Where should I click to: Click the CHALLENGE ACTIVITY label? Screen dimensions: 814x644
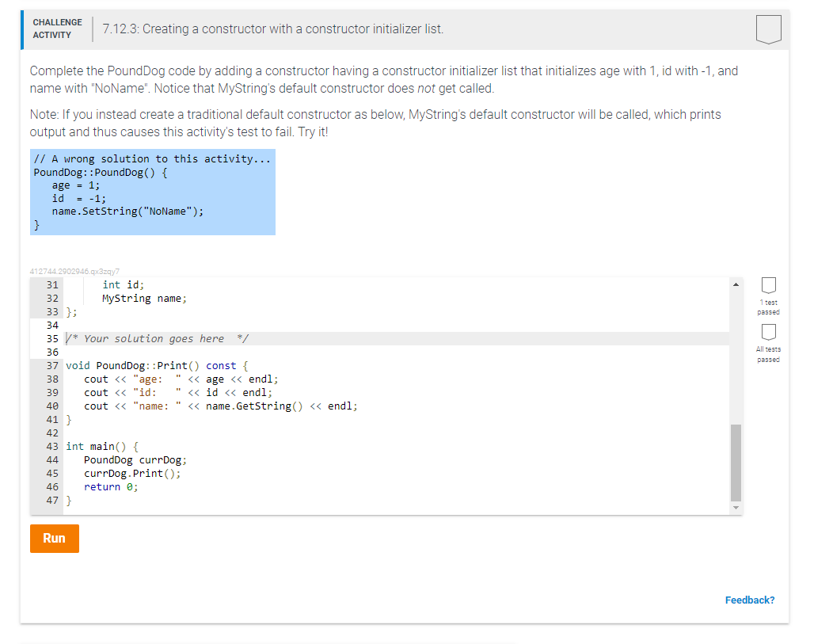click(57, 29)
